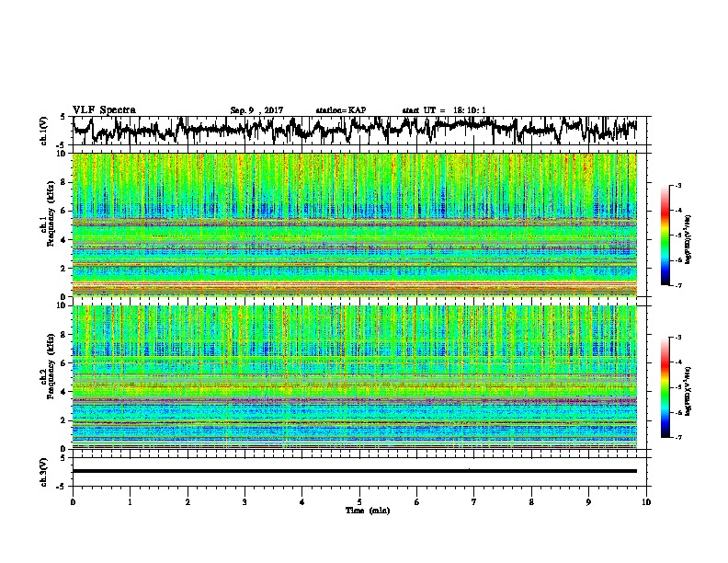Click the "Time (min)" x-axis label
The image size is (728, 563).
point(368,511)
